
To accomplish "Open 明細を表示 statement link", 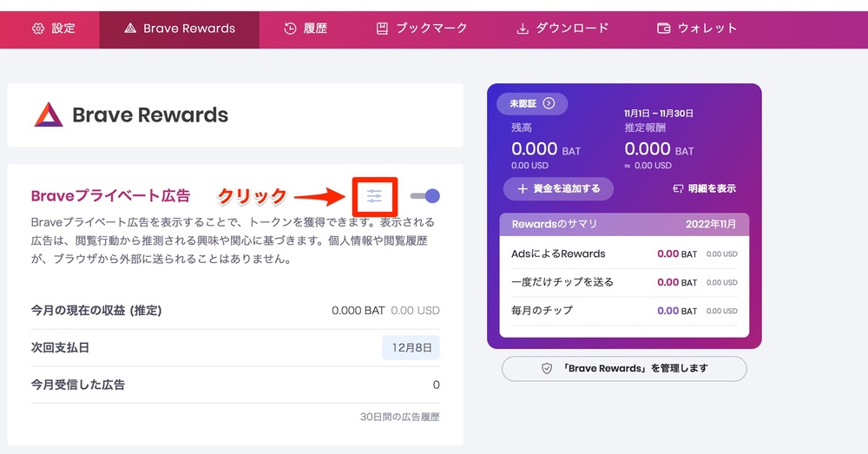I will pyautogui.click(x=704, y=188).
